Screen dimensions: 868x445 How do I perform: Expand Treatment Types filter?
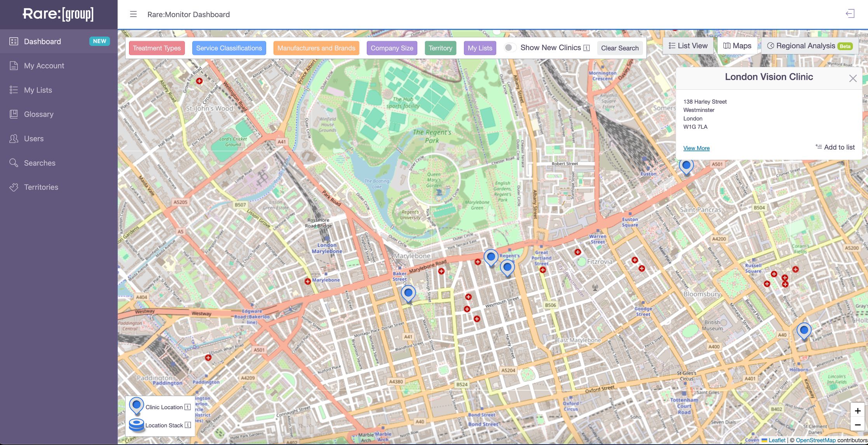click(x=157, y=48)
